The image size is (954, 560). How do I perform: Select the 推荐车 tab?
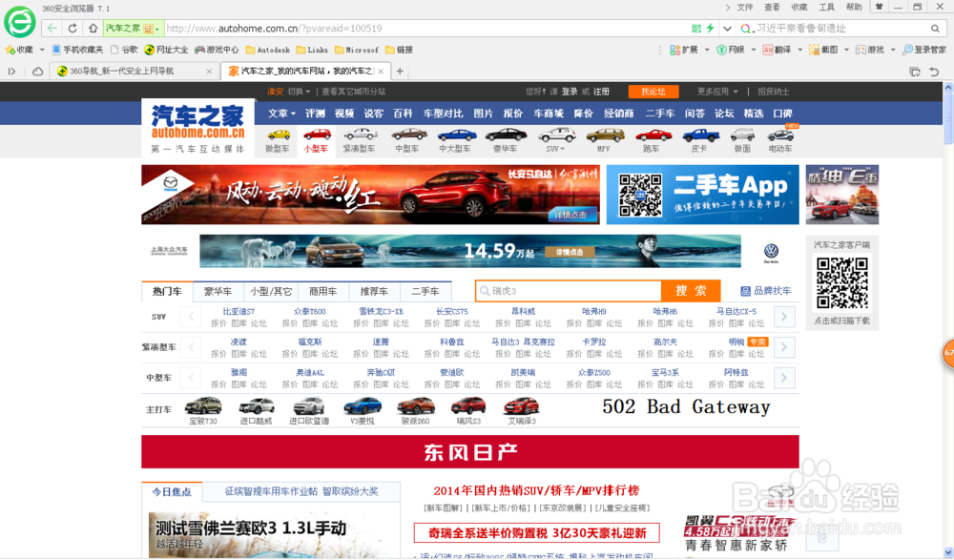click(374, 292)
